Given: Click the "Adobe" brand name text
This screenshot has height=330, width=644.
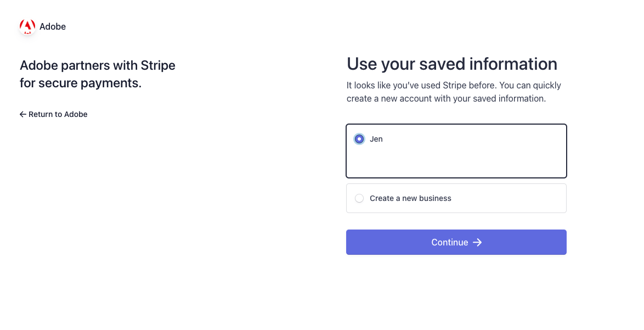Looking at the screenshot, I should (53, 27).
